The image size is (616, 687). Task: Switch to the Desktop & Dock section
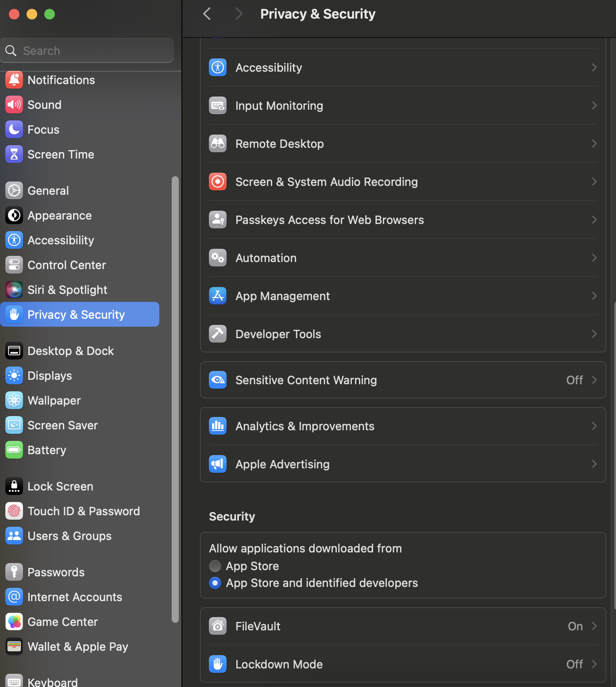(x=70, y=351)
